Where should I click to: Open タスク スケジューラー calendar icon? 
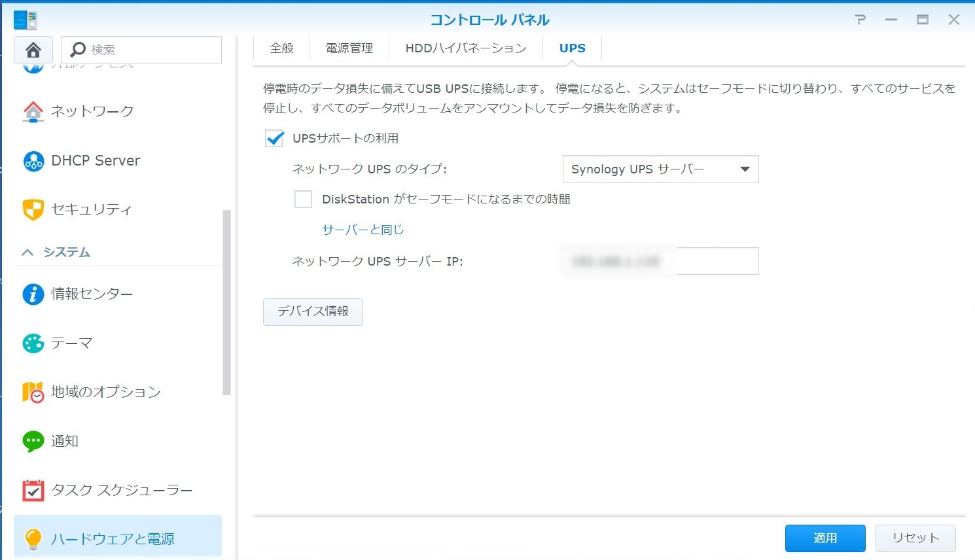click(33, 490)
